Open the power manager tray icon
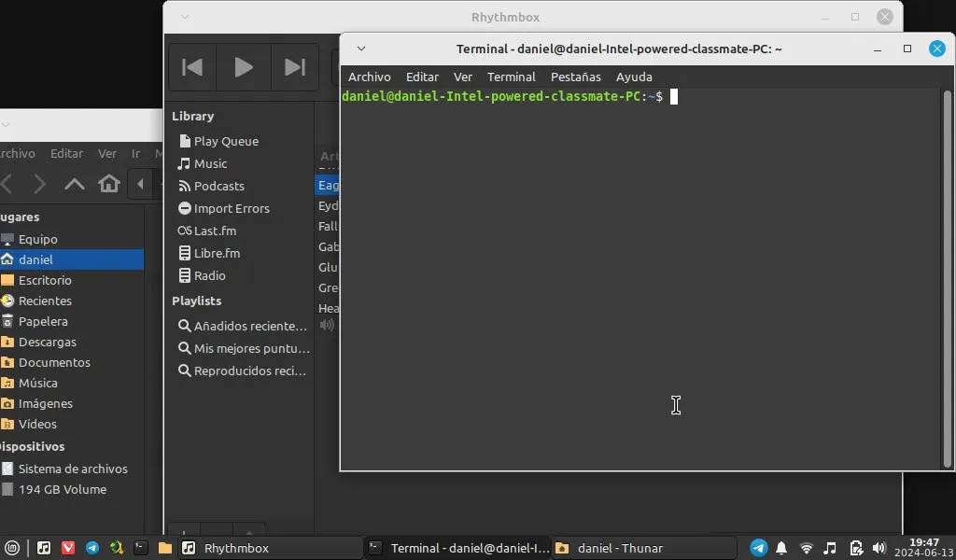Viewport: 956px width, 560px height. [856, 548]
